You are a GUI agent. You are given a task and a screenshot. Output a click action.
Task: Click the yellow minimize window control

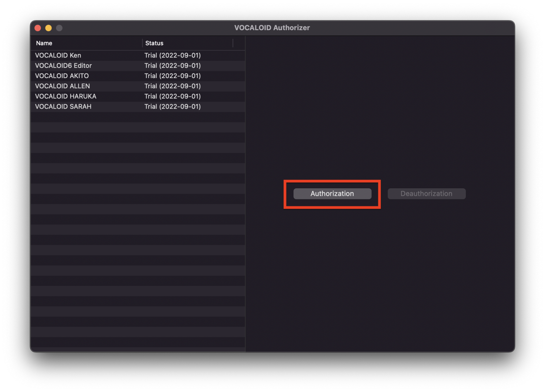(x=48, y=28)
